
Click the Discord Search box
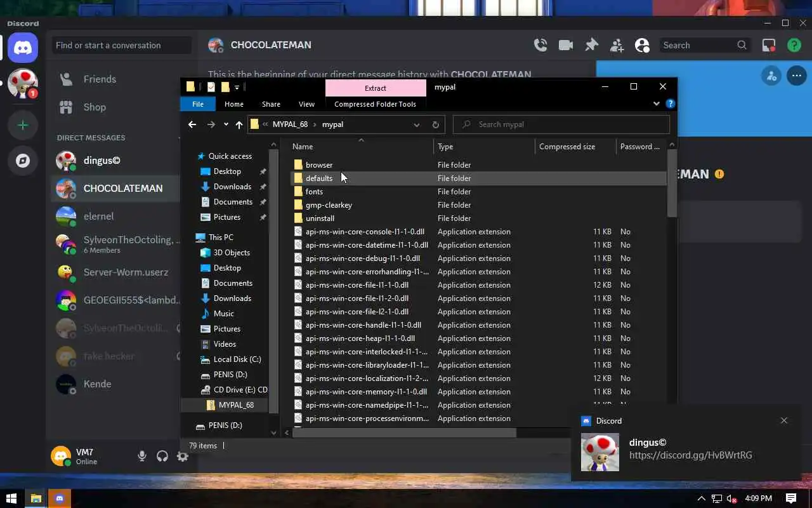pyautogui.click(x=705, y=45)
